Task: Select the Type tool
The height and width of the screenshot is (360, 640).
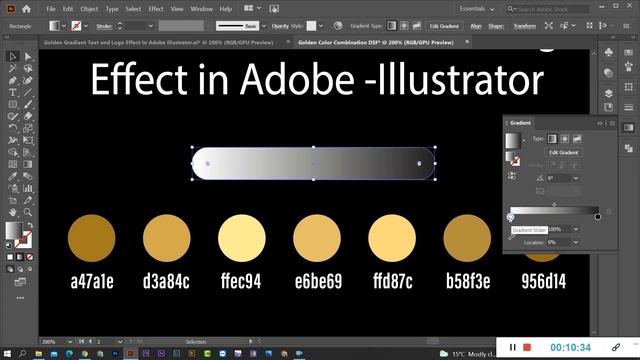Action: pyautogui.click(x=13, y=92)
